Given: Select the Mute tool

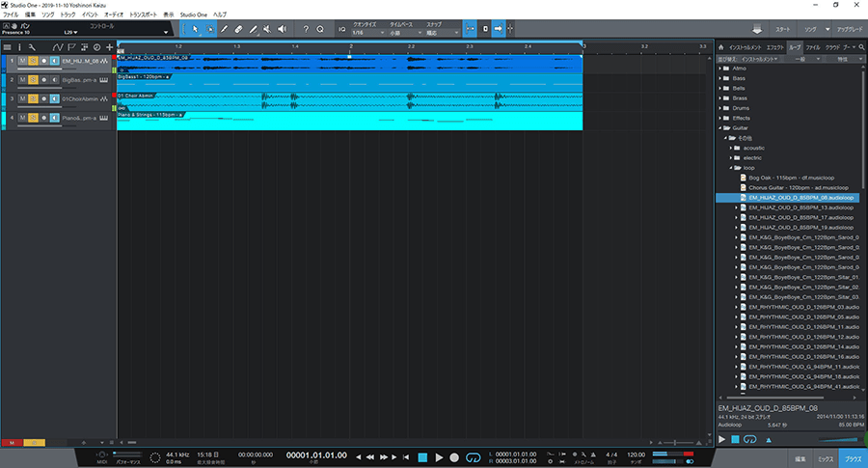Looking at the screenshot, I should (267, 29).
